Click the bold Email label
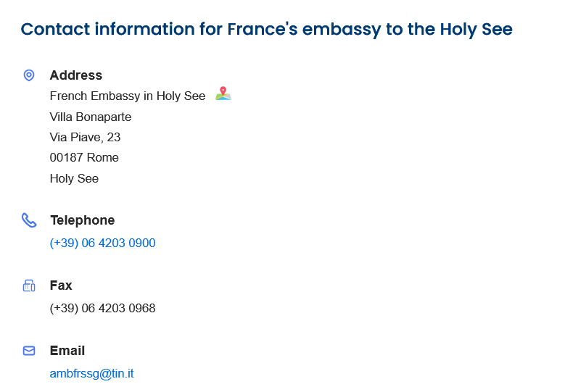The height and width of the screenshot is (392, 586). [67, 351]
